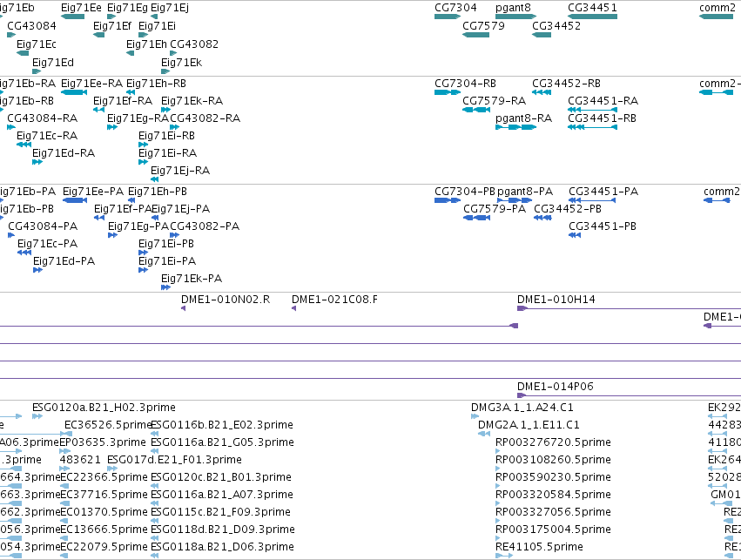Viewport: 741px width, 560px height.
Task: Select the CG43082 gene label
Action: [194, 44]
